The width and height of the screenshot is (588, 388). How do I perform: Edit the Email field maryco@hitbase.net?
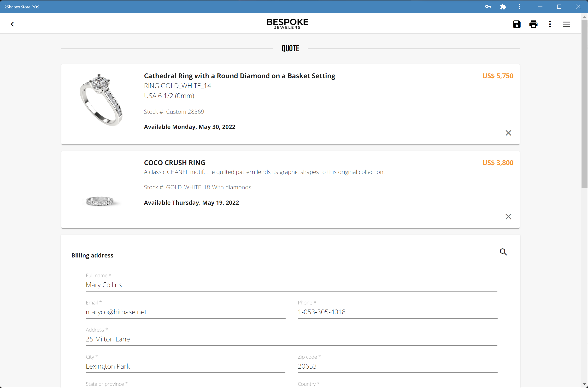185,312
